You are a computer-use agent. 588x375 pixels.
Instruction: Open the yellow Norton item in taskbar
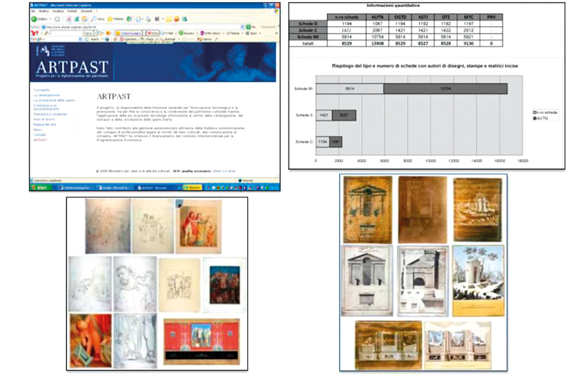pos(193,187)
